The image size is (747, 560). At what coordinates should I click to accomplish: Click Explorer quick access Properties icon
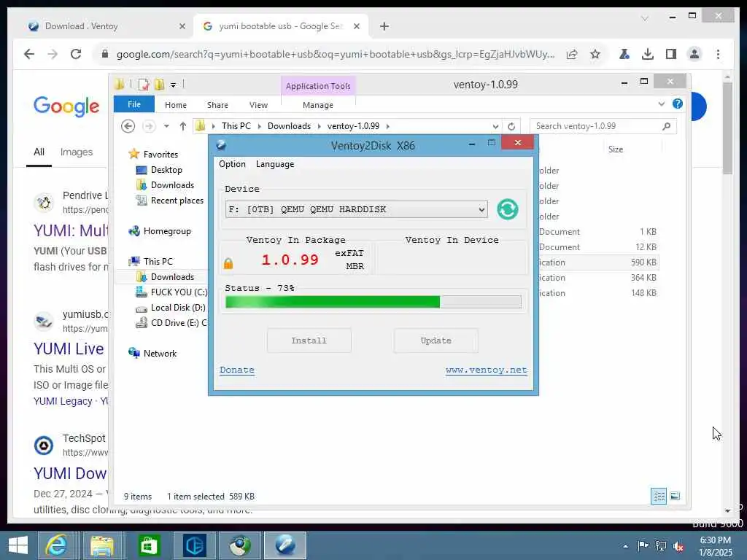tap(144, 85)
